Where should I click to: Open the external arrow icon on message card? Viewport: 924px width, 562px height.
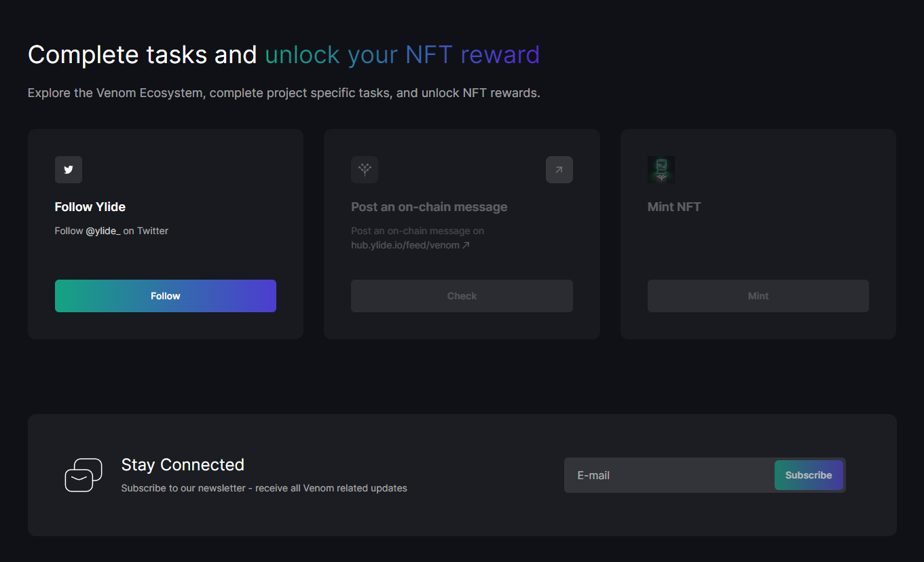pyautogui.click(x=559, y=170)
